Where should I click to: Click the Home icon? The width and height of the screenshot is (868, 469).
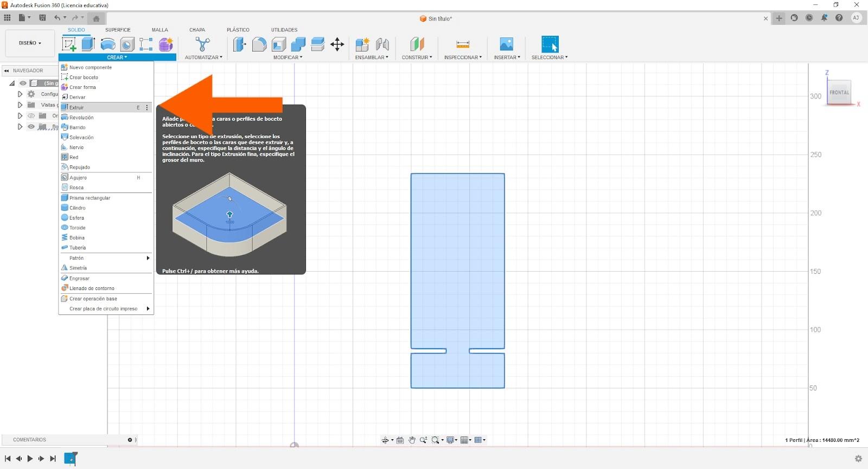pos(96,18)
